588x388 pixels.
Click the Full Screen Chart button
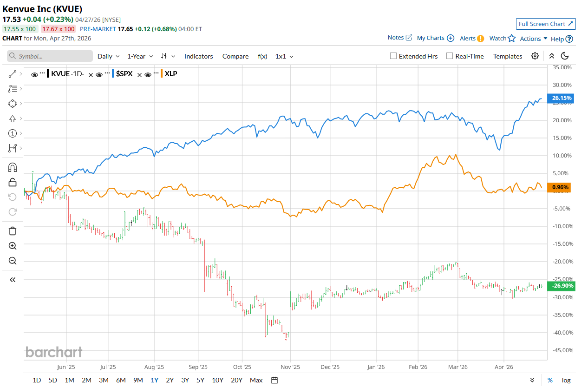[546, 24]
